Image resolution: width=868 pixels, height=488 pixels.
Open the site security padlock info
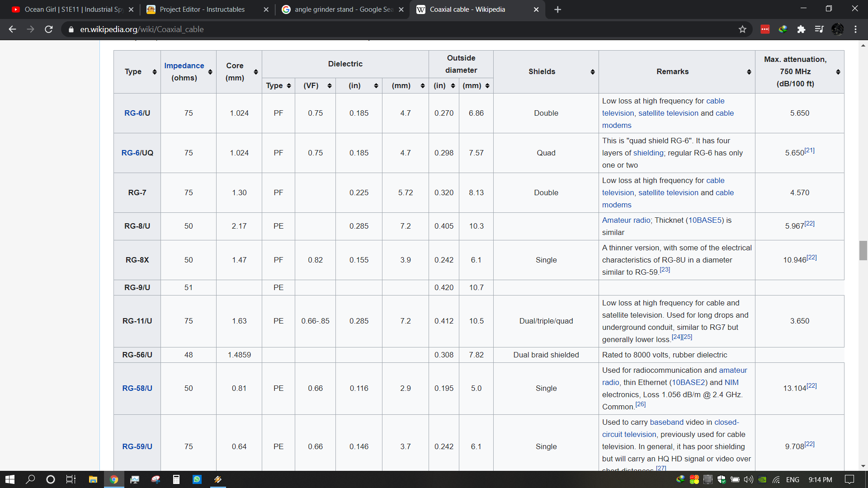(71, 29)
